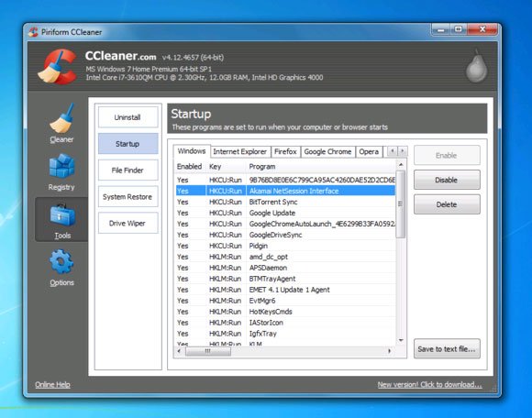This screenshot has width=532, height=418.
Task: Open the Uninstall tools section
Action: (127, 117)
